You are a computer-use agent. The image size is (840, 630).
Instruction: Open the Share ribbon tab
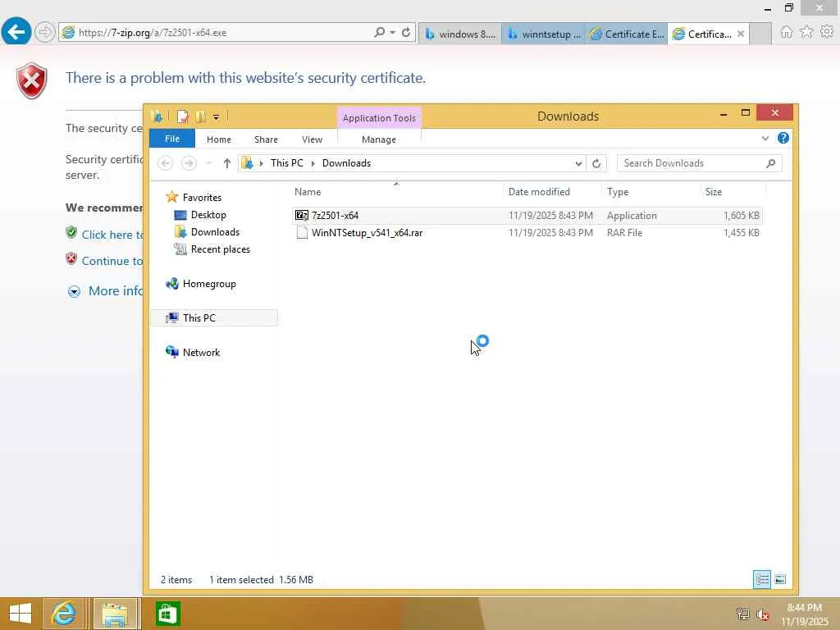pos(266,139)
